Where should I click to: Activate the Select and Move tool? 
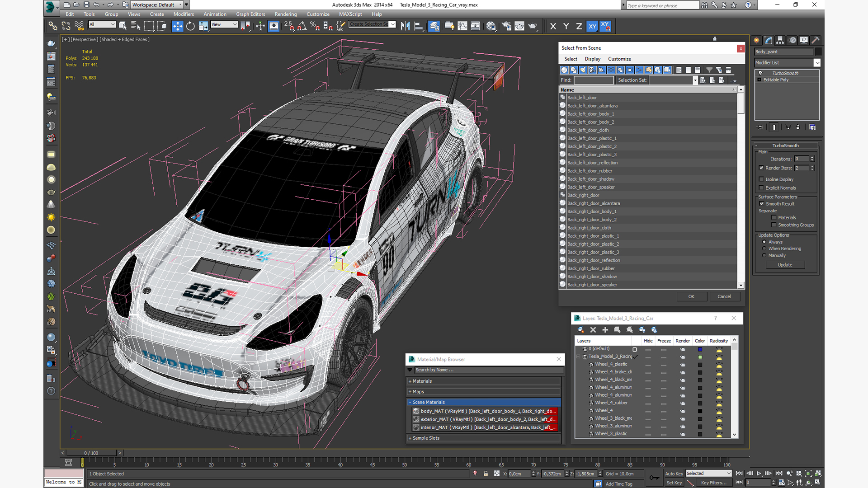pyautogui.click(x=177, y=26)
